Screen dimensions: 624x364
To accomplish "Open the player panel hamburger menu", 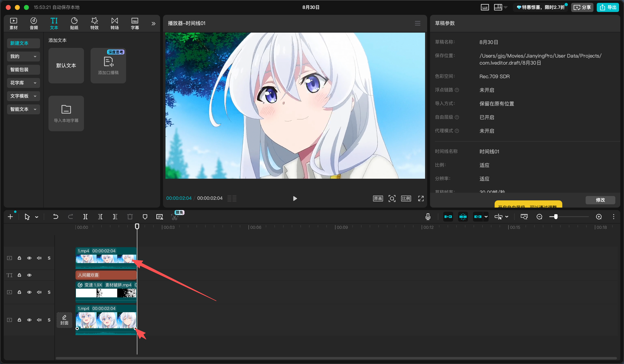I will click(417, 23).
